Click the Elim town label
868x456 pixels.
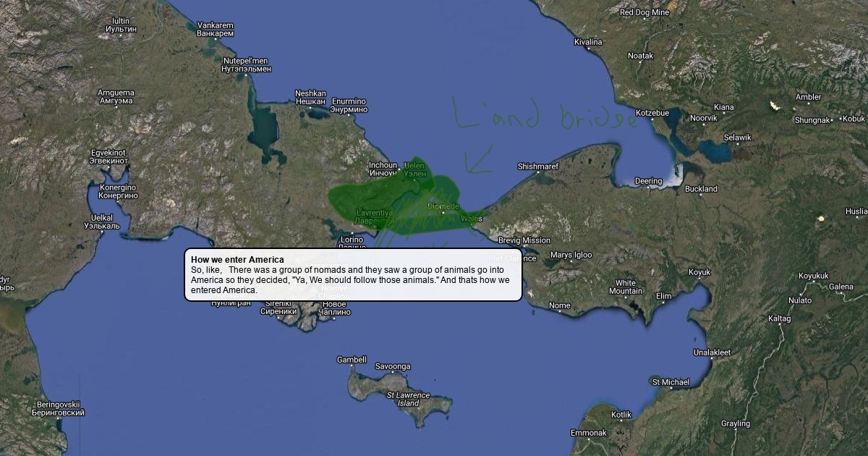663,296
